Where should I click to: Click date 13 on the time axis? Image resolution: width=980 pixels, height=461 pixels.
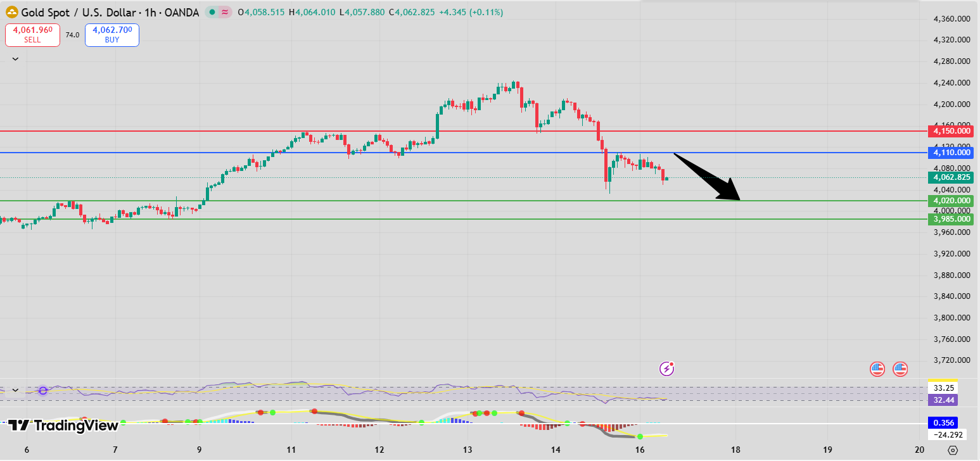point(468,450)
